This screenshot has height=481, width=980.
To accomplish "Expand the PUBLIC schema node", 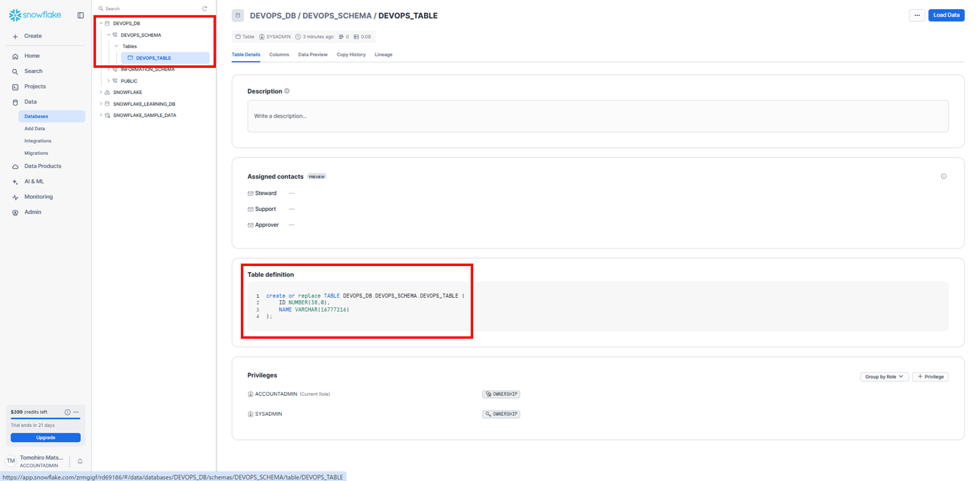I will [109, 81].
